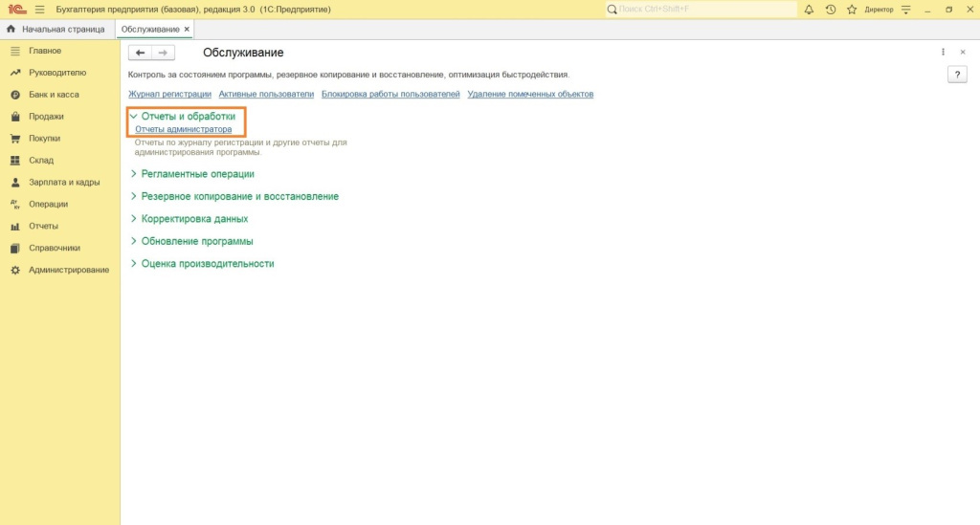The width and height of the screenshot is (980, 525).
Task: Close the Обслуживание tab
Action: point(187,30)
